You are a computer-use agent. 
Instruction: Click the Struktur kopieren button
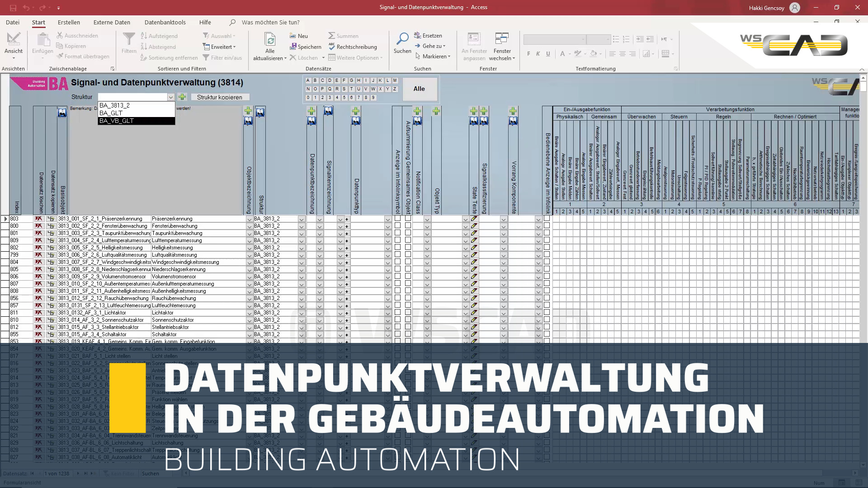click(x=220, y=97)
